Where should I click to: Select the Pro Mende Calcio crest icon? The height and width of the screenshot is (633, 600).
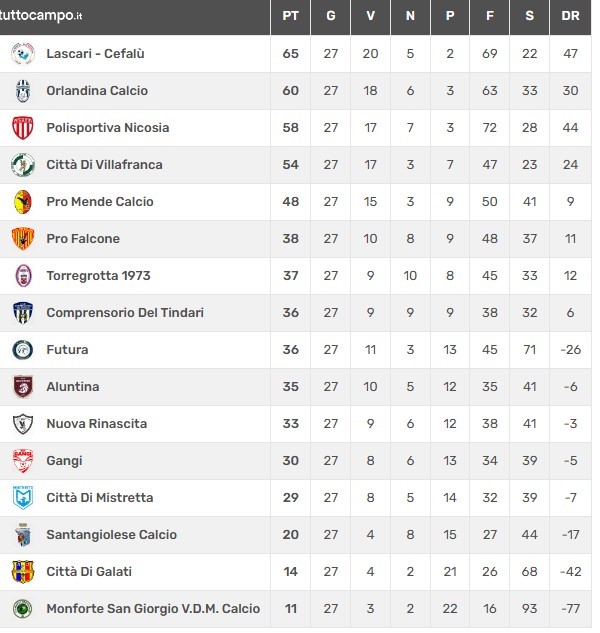click(23, 202)
